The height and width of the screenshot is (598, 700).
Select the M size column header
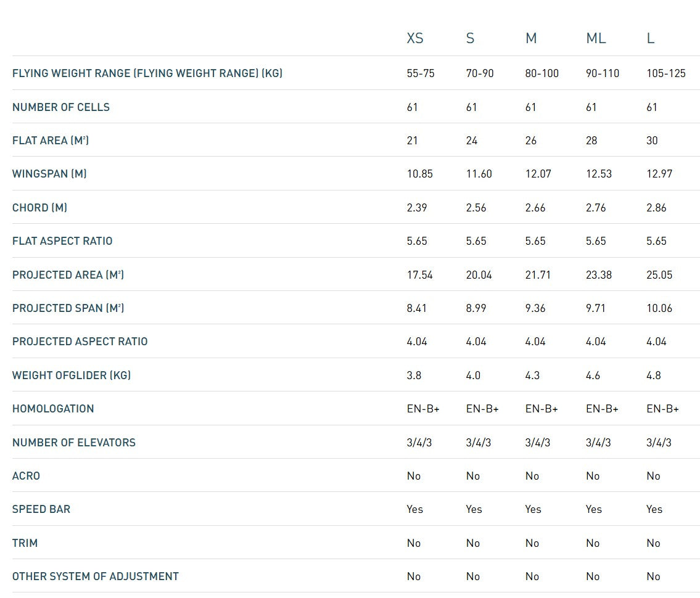531,38
